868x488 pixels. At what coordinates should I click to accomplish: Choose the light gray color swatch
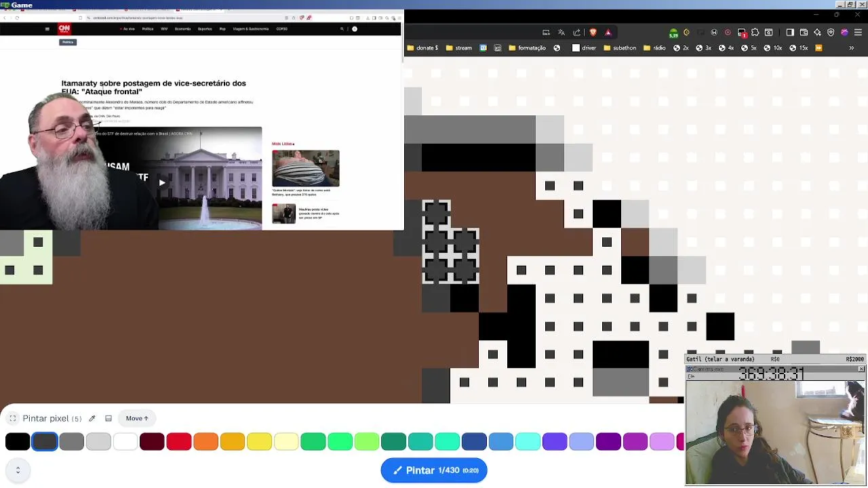pyautogui.click(x=98, y=442)
